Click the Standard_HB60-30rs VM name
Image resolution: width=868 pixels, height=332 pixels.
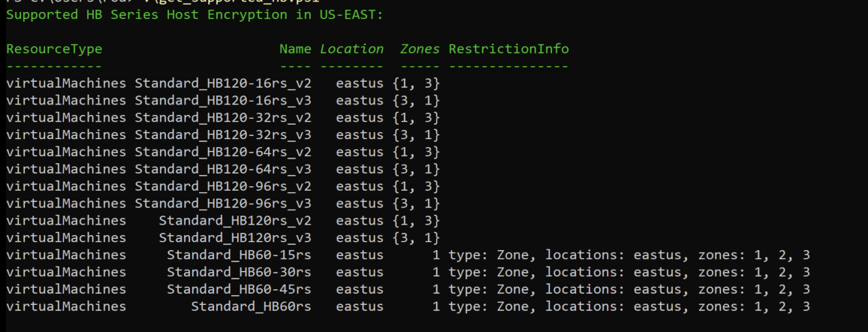point(239,272)
